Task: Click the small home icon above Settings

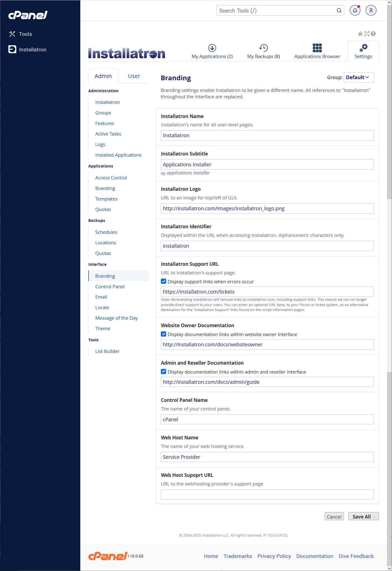Action: 360,34
